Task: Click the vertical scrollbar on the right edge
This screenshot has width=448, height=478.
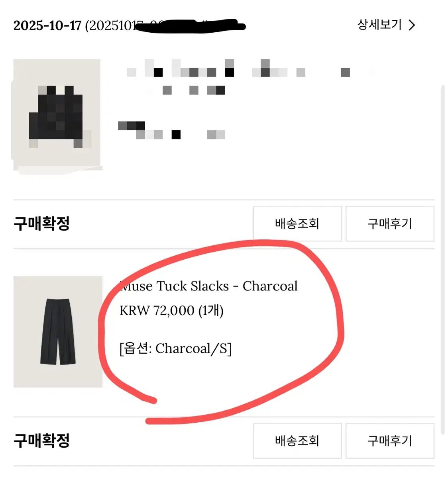Action: pos(442,259)
